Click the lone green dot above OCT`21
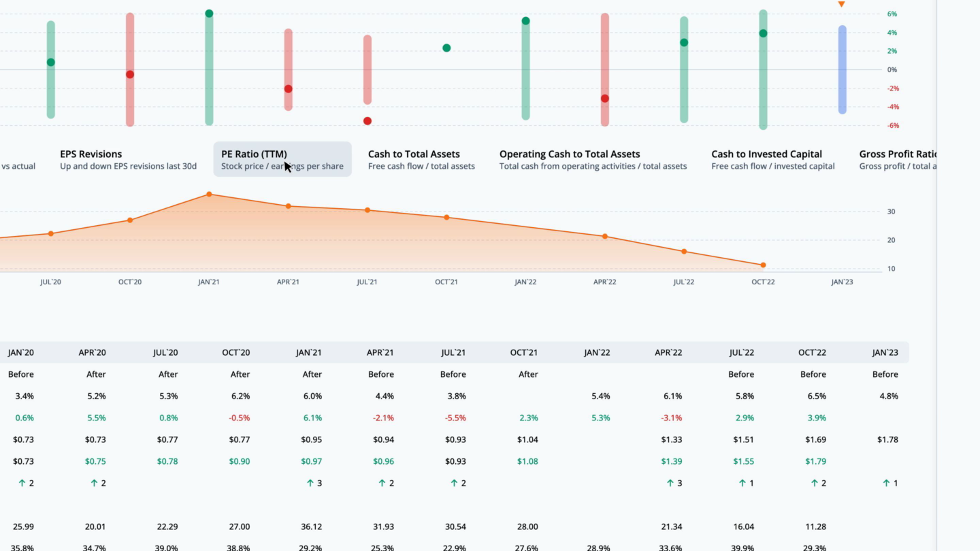Image resolution: width=980 pixels, height=551 pixels. click(446, 48)
